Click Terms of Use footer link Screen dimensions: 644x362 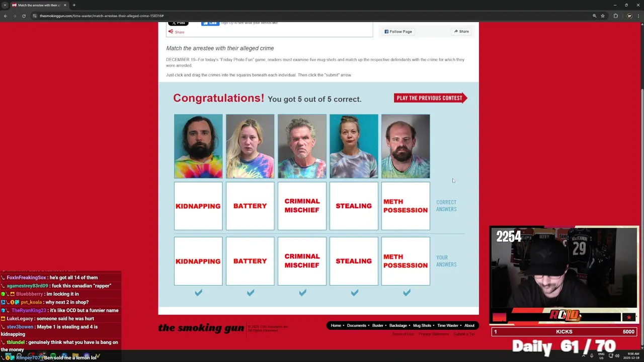[x=403, y=334]
